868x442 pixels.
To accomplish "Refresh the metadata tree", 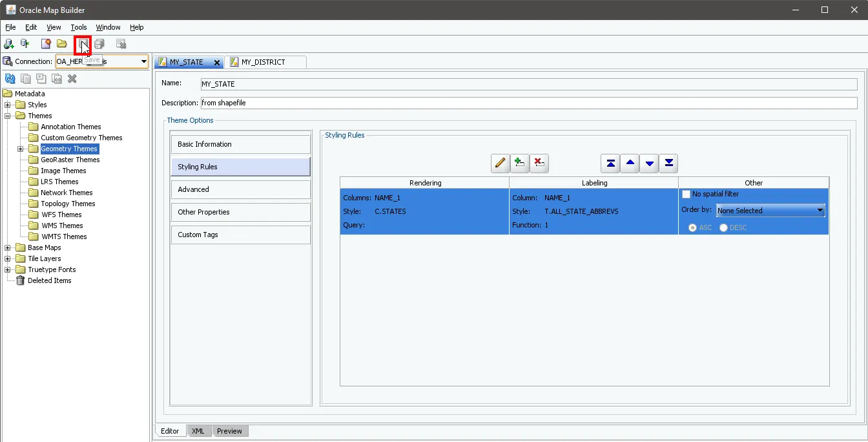I will (x=10, y=79).
